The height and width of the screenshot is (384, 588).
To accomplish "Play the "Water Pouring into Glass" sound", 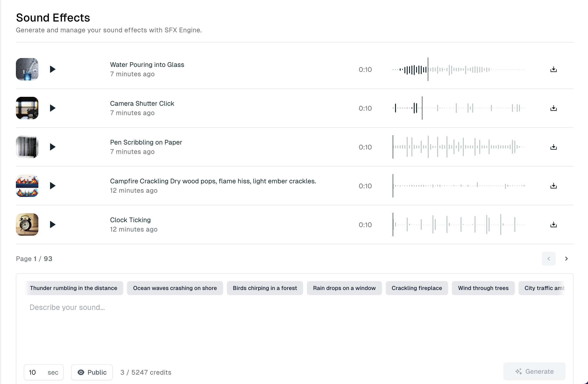I will click(x=52, y=69).
